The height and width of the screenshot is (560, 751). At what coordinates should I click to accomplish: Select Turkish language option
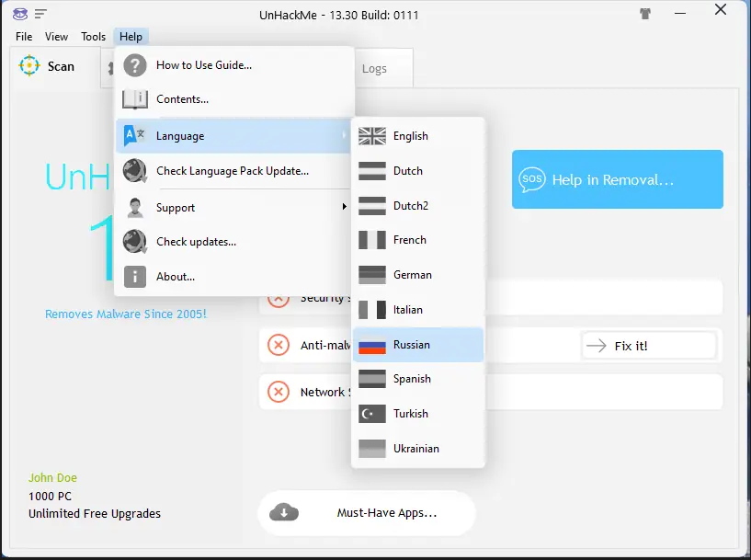(418, 414)
